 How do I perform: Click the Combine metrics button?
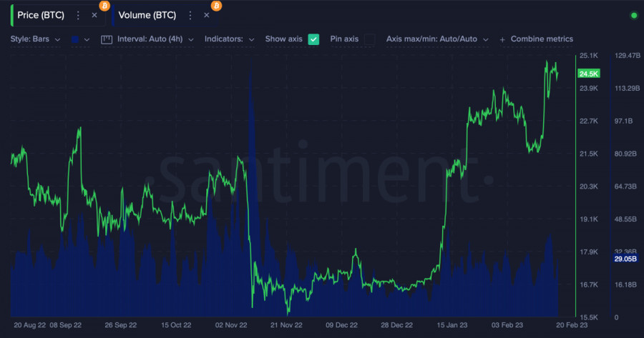541,39
